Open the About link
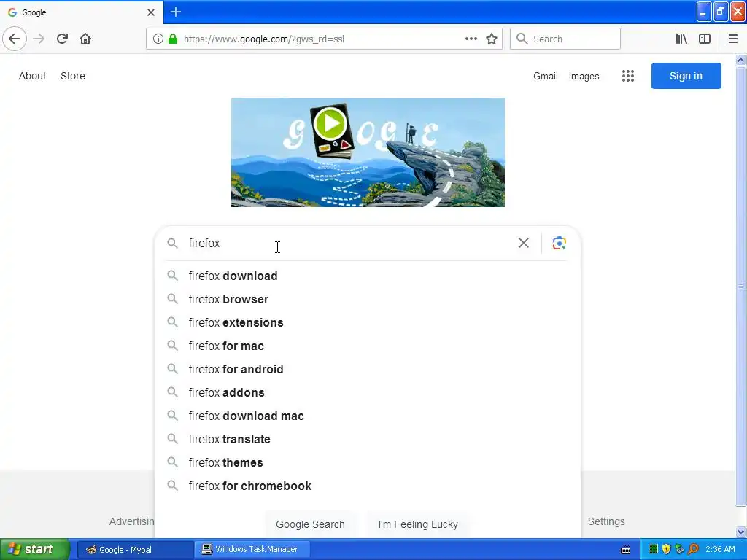The image size is (747, 560). point(32,76)
